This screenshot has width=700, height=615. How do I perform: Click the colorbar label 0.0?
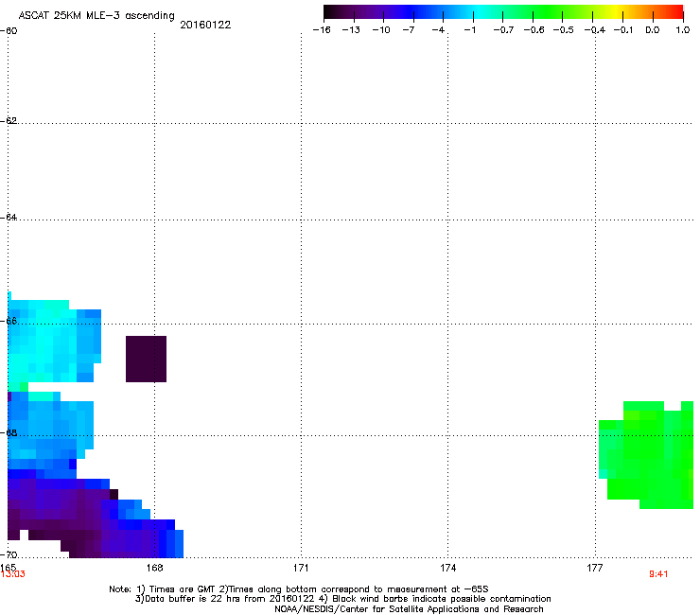point(653,30)
